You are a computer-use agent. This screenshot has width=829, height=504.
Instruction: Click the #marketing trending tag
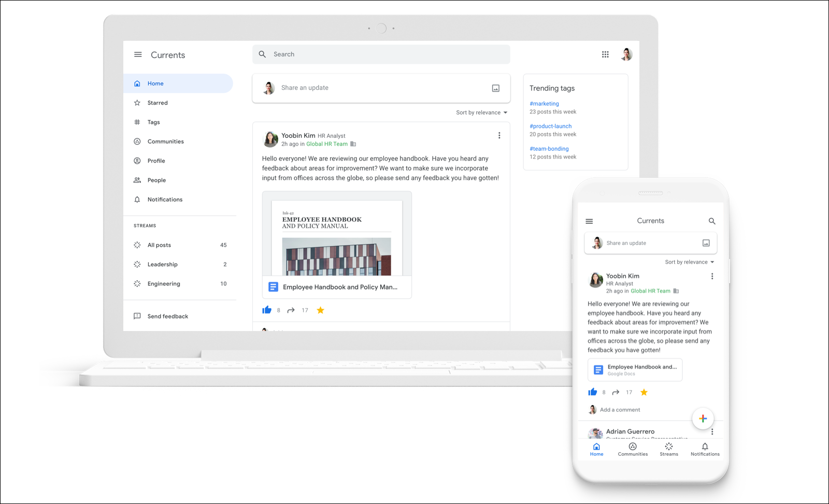544,104
